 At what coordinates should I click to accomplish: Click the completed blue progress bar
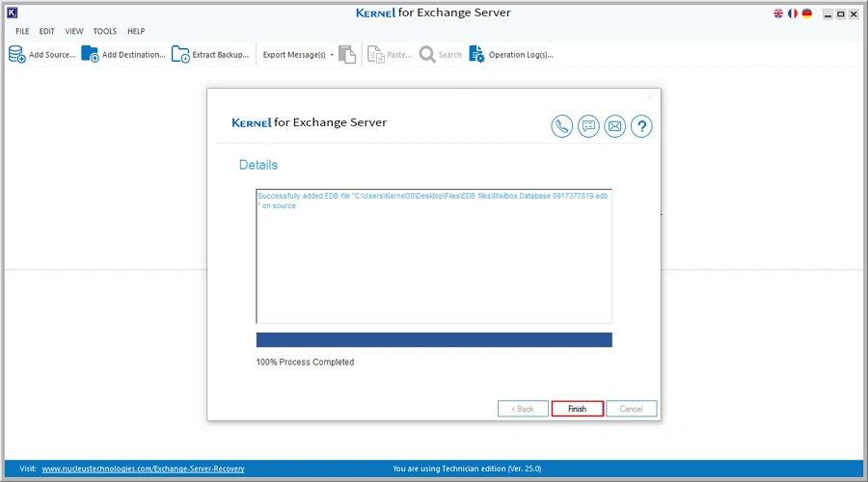click(434, 339)
